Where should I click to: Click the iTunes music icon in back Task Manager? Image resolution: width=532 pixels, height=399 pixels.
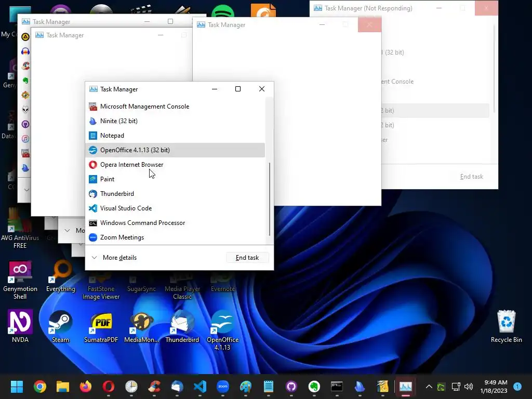[x=25, y=139]
